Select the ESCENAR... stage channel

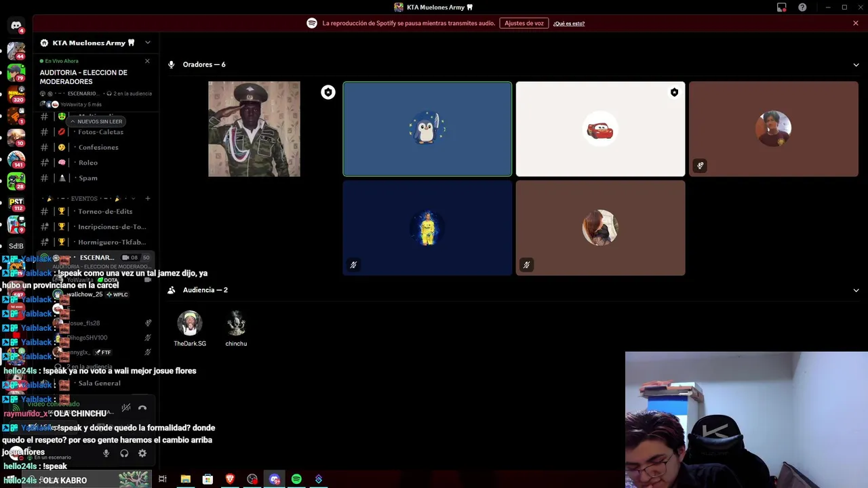[95, 258]
